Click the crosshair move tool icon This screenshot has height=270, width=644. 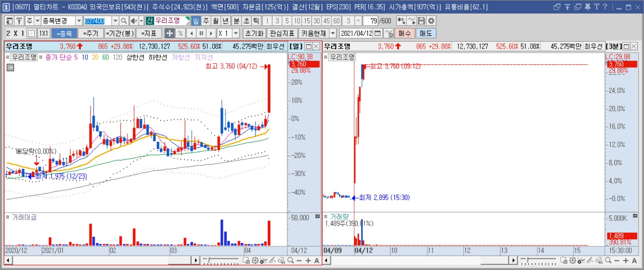pyautogui.click(x=169, y=33)
